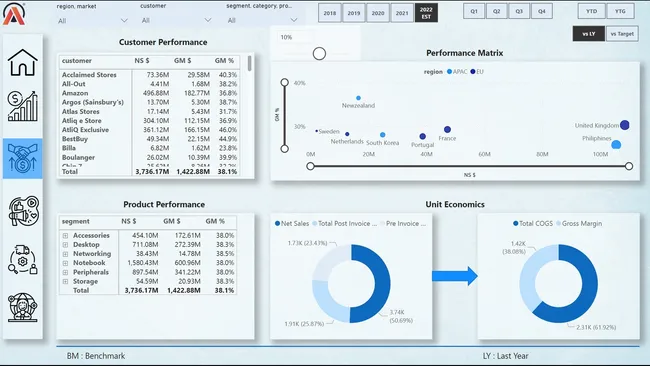Click the GM % axis top slider handle
This screenshot has width=650, height=366.
point(284,82)
